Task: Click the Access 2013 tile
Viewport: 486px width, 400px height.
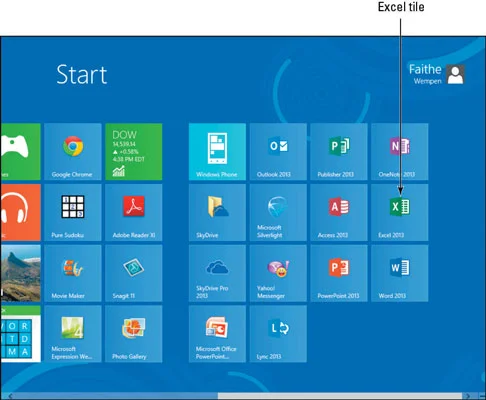Action: pos(339,212)
